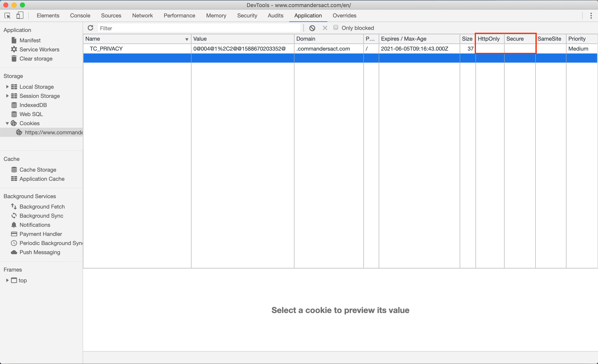Open Background Sync in sidebar
This screenshot has height=364, width=598.
click(x=41, y=216)
